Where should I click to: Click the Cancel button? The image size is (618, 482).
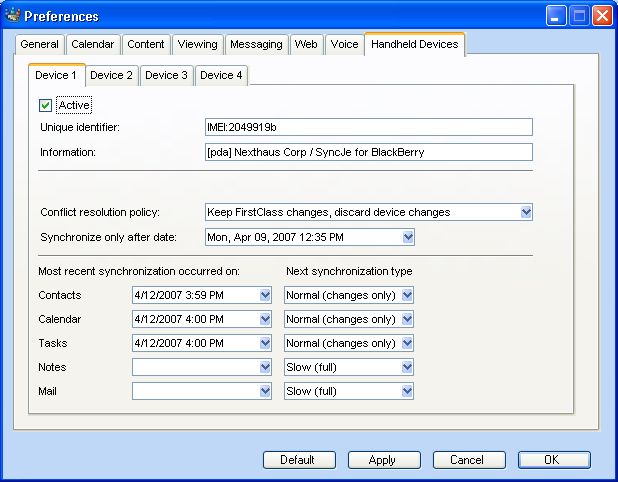(x=469, y=460)
